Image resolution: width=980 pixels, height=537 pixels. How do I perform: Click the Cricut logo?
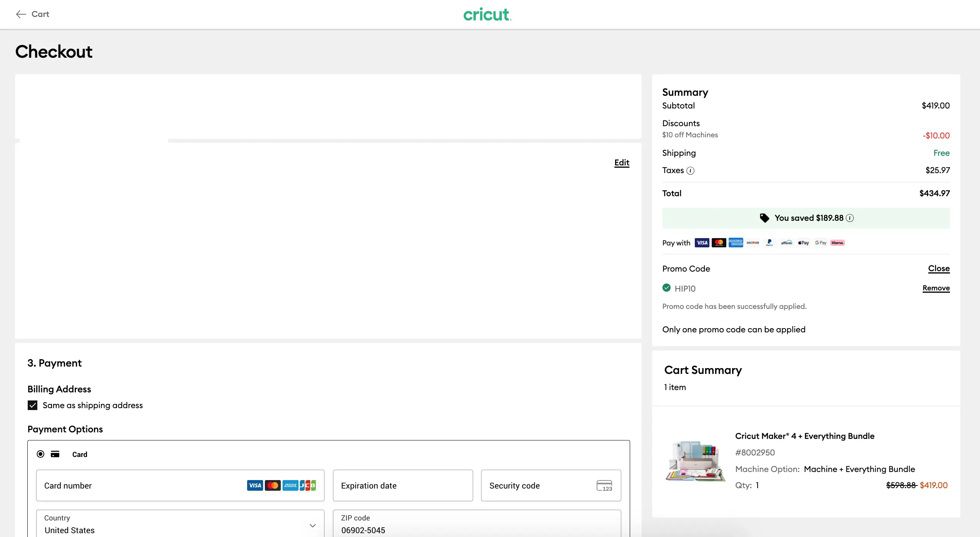[487, 15]
